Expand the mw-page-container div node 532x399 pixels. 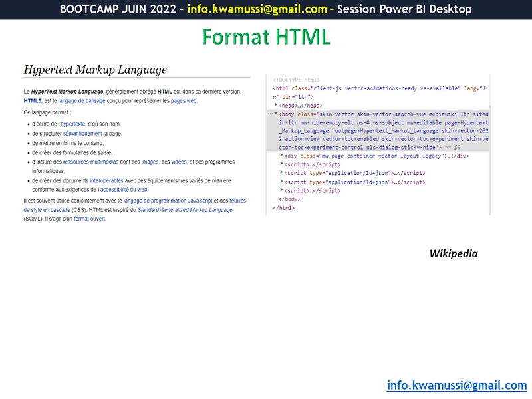281,156
